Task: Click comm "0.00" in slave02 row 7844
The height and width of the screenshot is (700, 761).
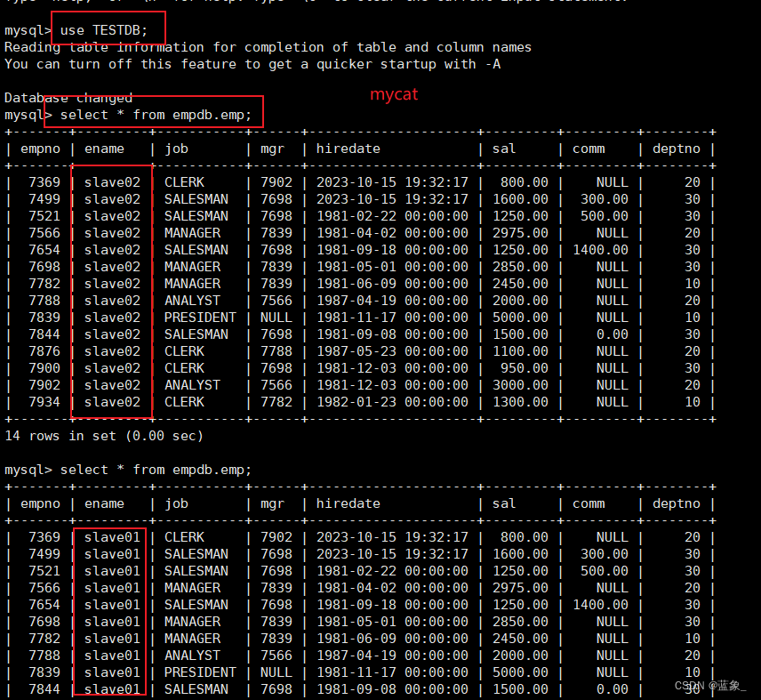Action: 613,334
